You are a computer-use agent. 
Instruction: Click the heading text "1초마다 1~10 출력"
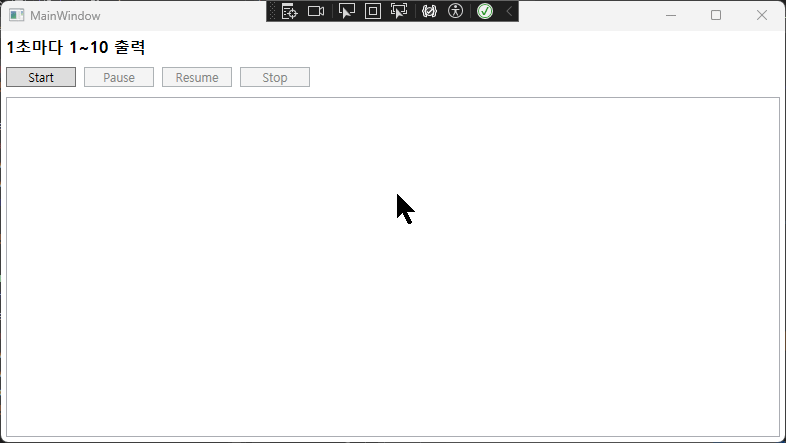pyautogui.click(x=76, y=47)
